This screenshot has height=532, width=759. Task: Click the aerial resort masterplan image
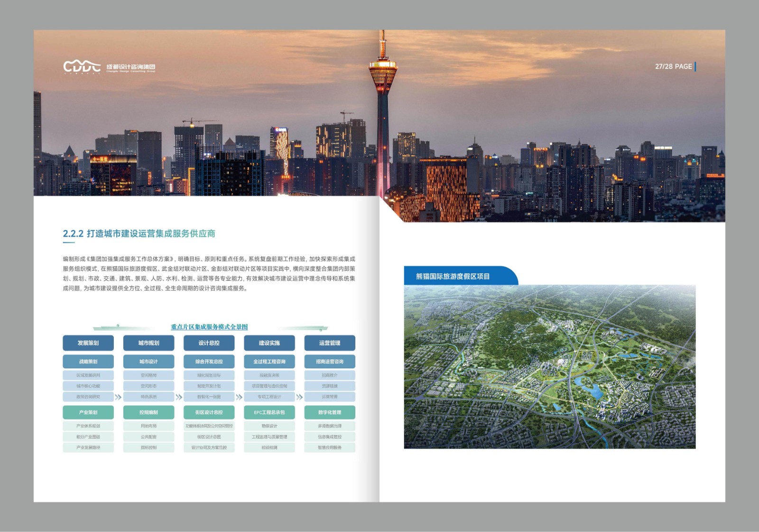(549, 367)
